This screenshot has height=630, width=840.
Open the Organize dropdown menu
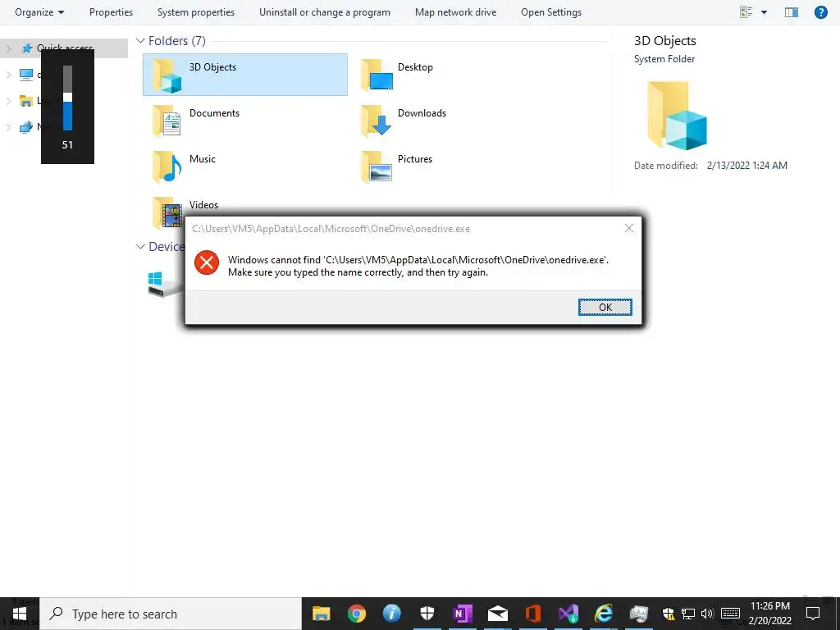coord(39,11)
